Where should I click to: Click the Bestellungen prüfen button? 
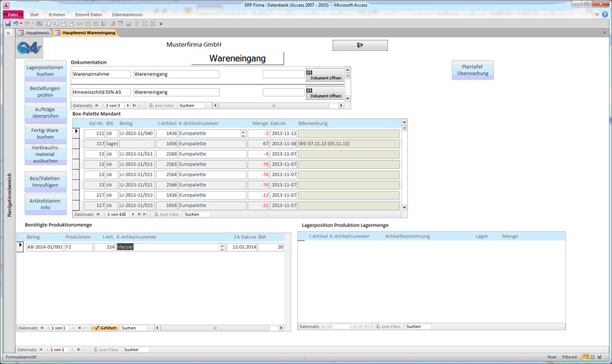(45, 92)
